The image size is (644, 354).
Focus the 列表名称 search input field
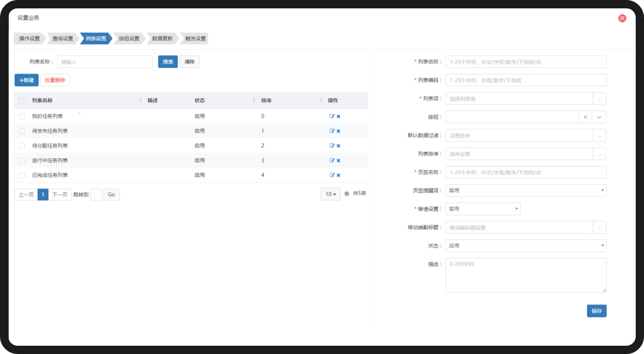pyautogui.click(x=105, y=62)
